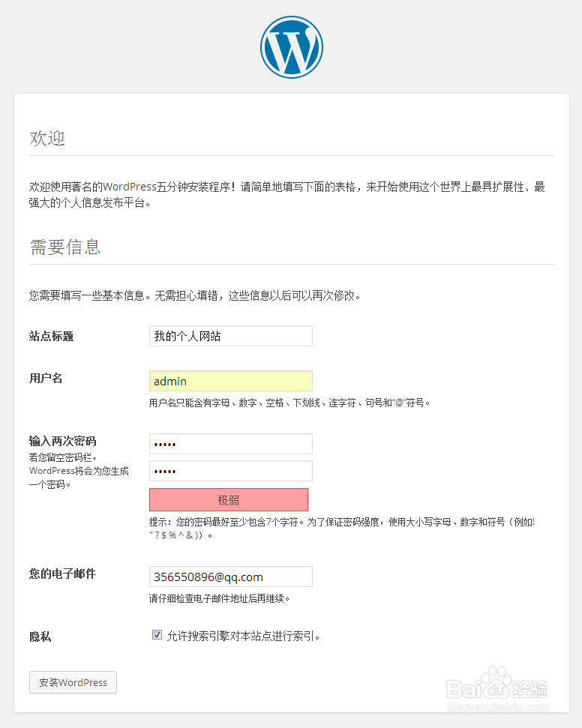Click the "隐私" section label

pos(40,637)
